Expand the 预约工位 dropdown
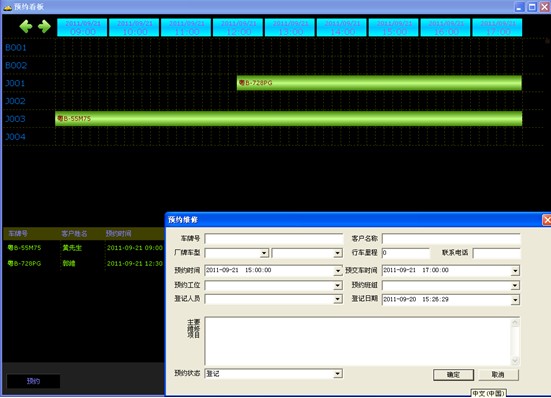Image resolution: width=551 pixels, height=398 pixels. (x=338, y=285)
